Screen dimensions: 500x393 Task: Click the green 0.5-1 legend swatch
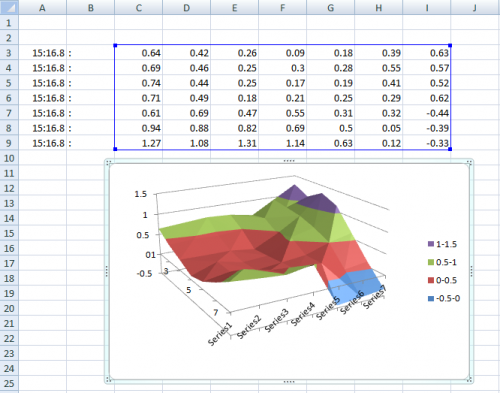tap(431, 262)
